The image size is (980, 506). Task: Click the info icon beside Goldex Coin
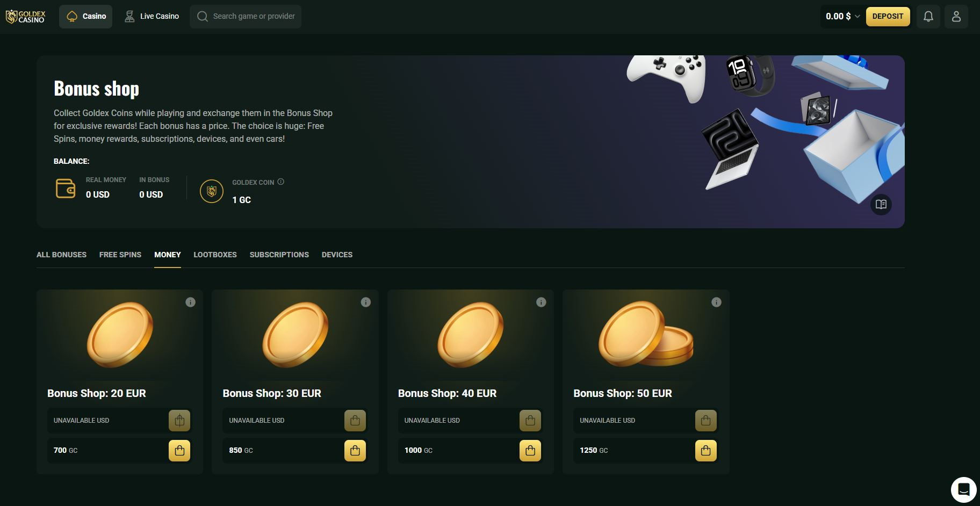tap(280, 182)
